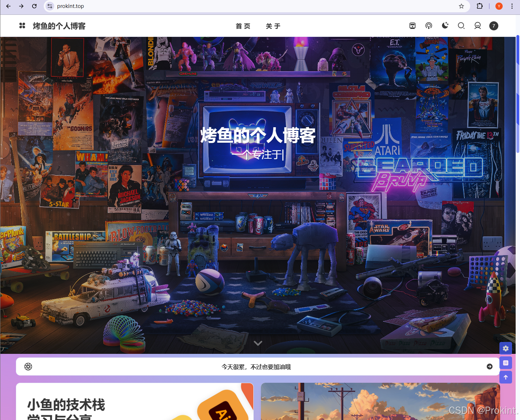
Task: Click the back-to-top arrow button
Action: point(506,377)
